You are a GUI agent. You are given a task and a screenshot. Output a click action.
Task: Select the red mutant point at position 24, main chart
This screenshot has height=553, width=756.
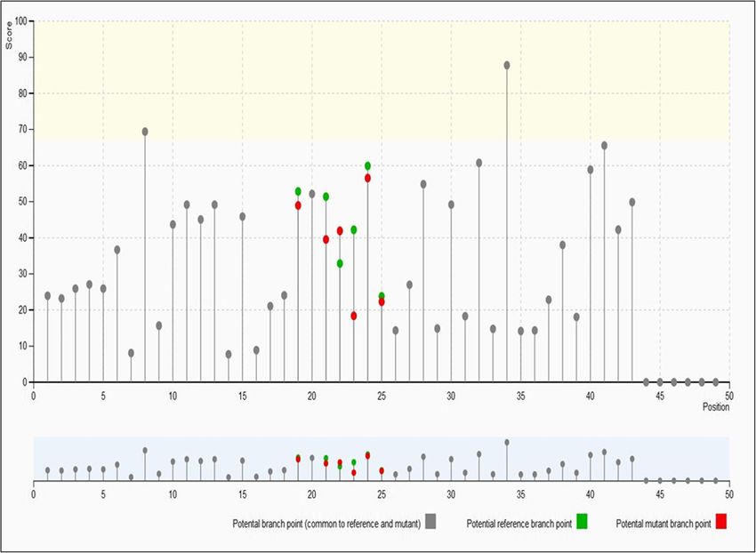point(368,178)
